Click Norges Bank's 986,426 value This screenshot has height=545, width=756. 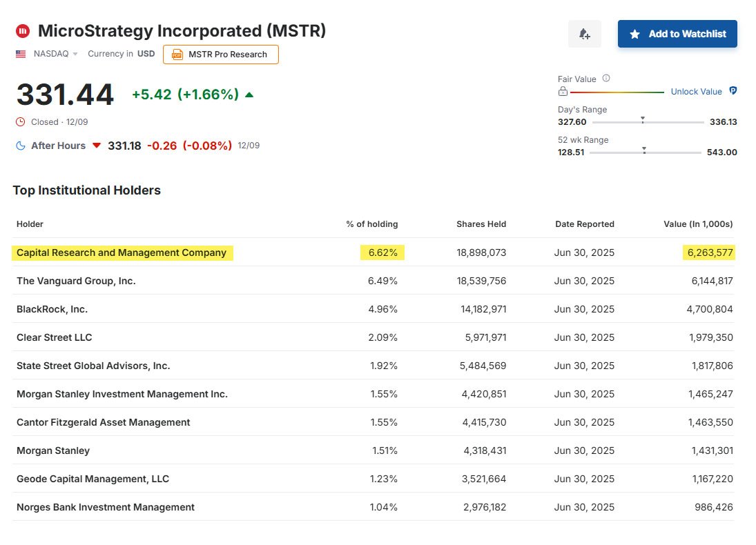tap(714, 508)
